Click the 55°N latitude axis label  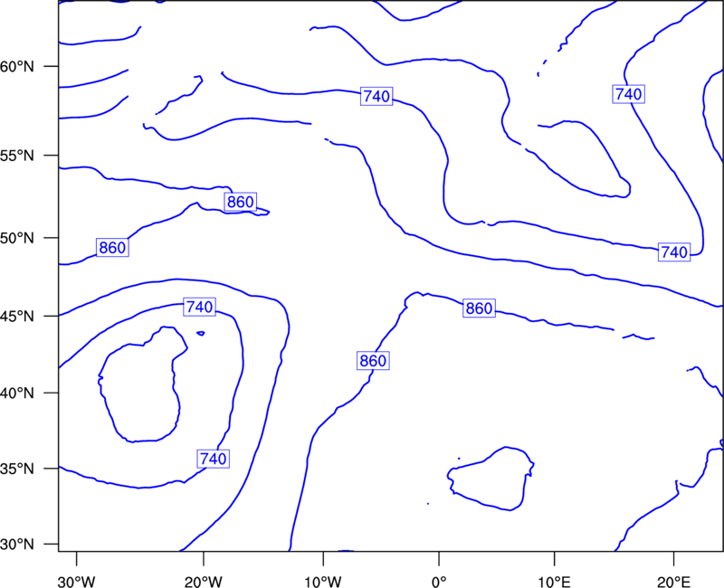[x=17, y=156]
